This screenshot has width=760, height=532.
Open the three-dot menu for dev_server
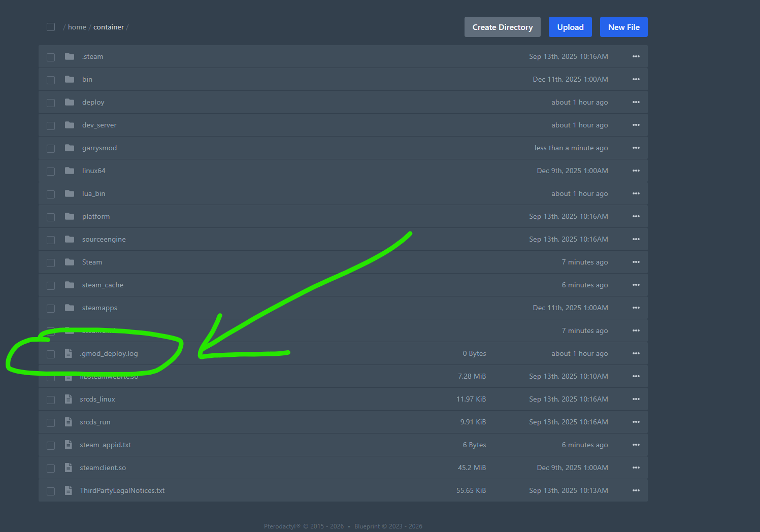pyautogui.click(x=636, y=125)
